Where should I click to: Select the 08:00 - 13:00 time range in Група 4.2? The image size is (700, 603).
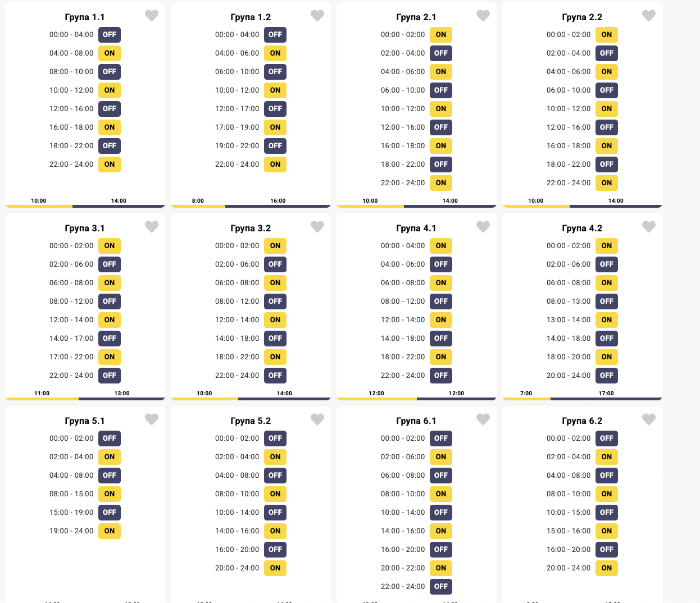(569, 301)
